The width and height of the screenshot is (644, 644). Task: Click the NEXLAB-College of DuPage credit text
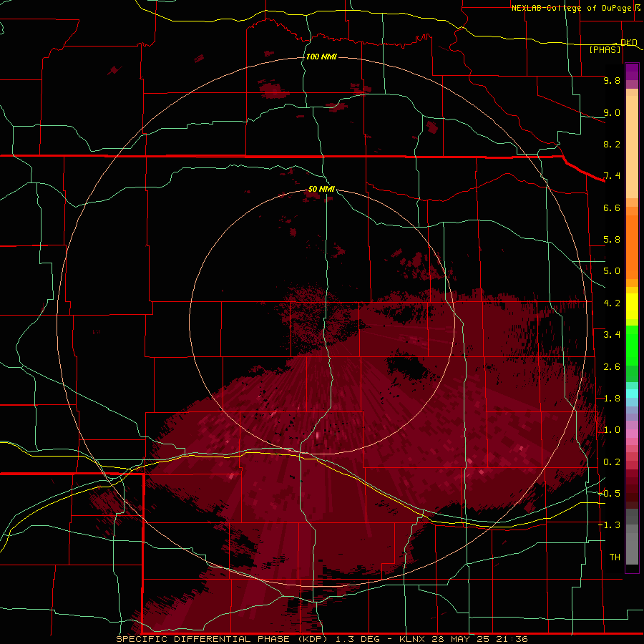(571, 8)
